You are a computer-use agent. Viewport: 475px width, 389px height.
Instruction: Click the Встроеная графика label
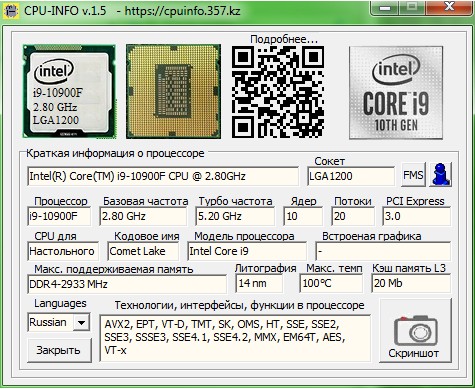click(371, 236)
